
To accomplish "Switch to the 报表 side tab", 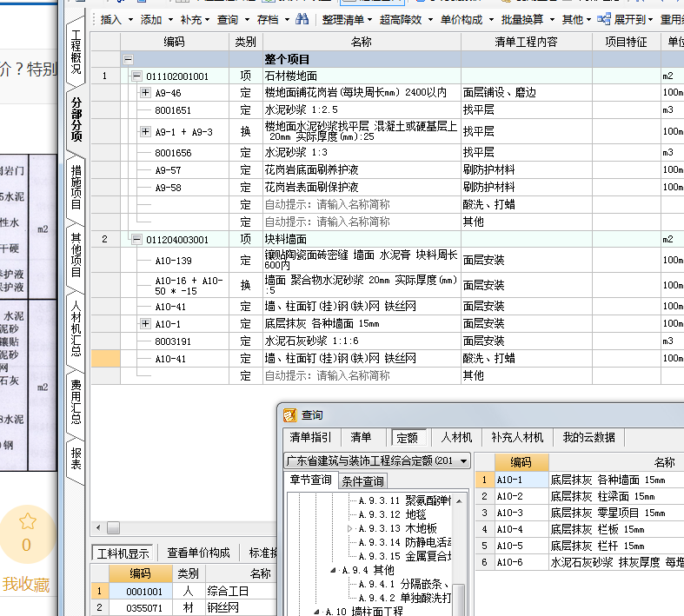I will tap(76, 459).
